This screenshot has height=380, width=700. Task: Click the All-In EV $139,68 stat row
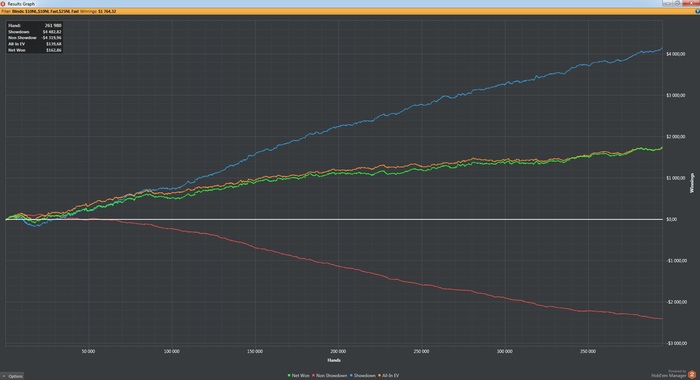(35, 44)
